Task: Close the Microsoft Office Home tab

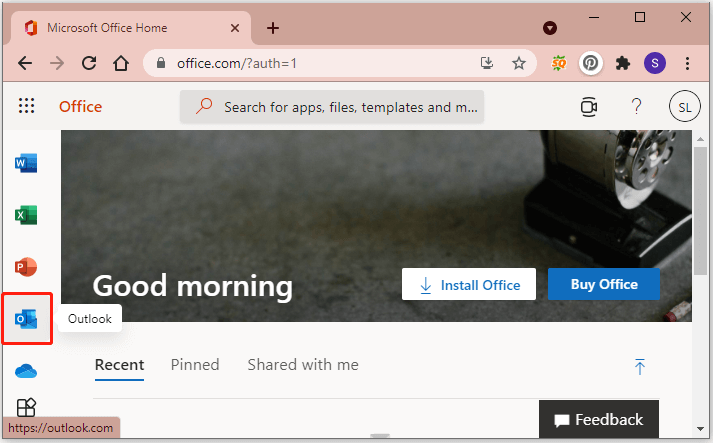Action: (x=235, y=28)
